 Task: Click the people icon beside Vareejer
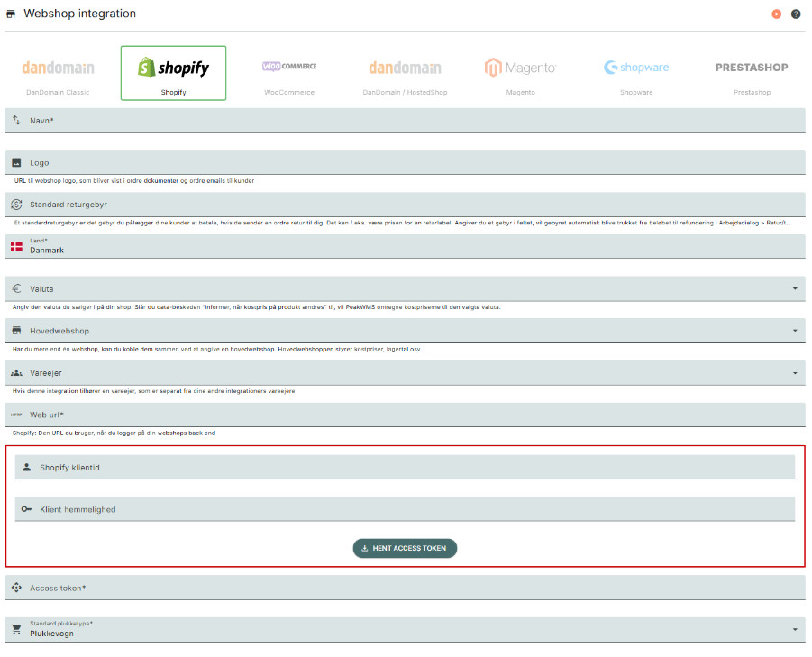pos(16,373)
